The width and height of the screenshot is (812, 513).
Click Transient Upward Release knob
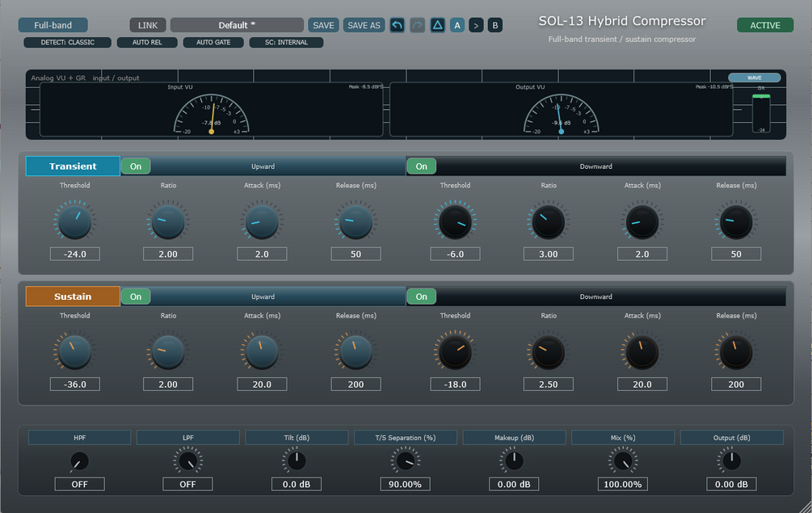[x=356, y=221]
